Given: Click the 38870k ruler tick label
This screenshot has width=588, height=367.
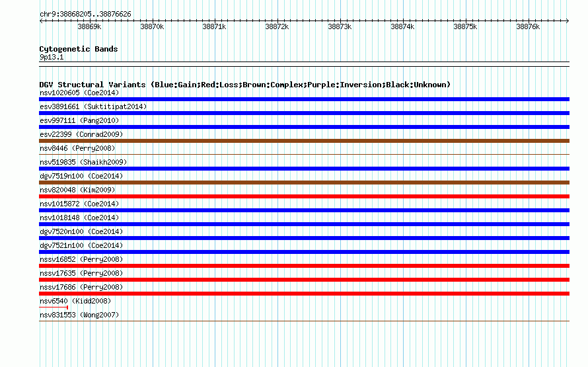Looking at the screenshot, I should pyautogui.click(x=152, y=27).
